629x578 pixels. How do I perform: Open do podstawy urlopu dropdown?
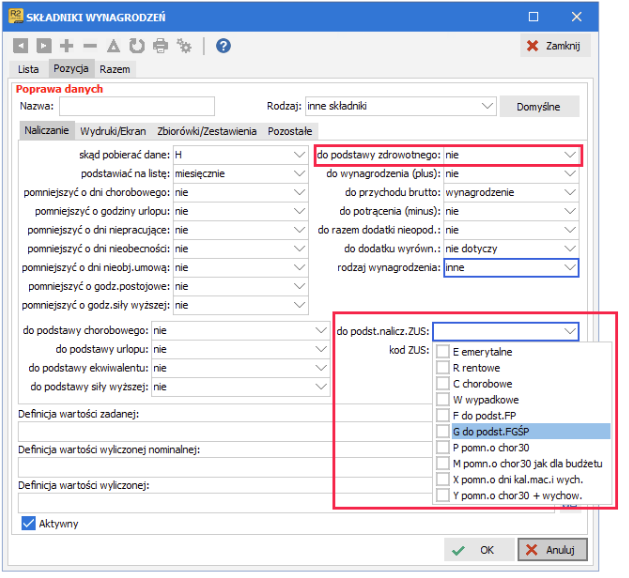[241, 349]
